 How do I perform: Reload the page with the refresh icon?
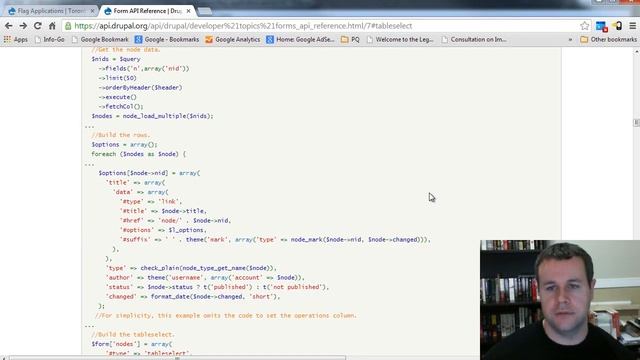tap(38, 26)
